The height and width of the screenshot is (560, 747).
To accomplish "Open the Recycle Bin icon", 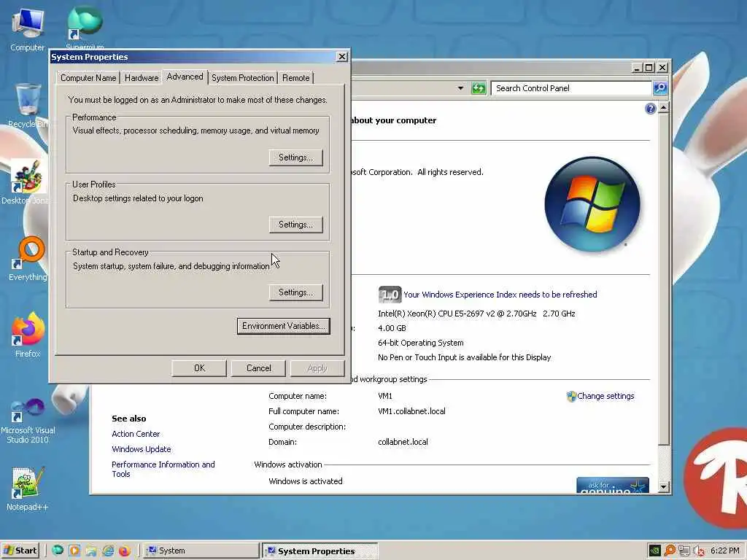I will pos(28,106).
